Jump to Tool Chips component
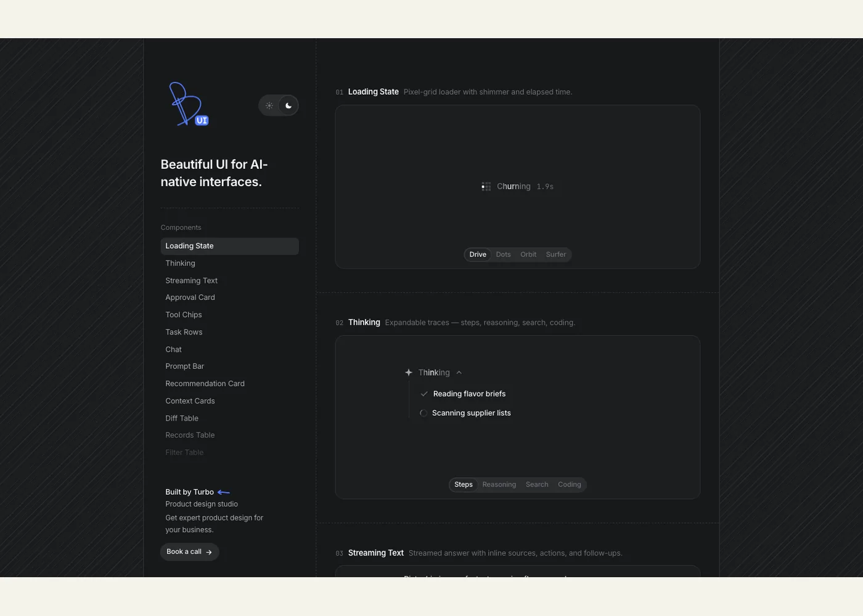 tap(230, 315)
